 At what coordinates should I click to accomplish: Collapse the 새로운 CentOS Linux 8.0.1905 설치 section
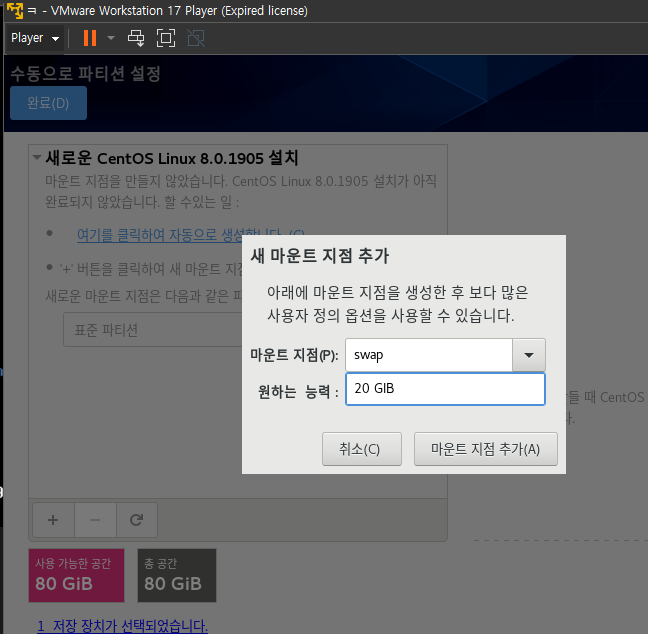37,157
